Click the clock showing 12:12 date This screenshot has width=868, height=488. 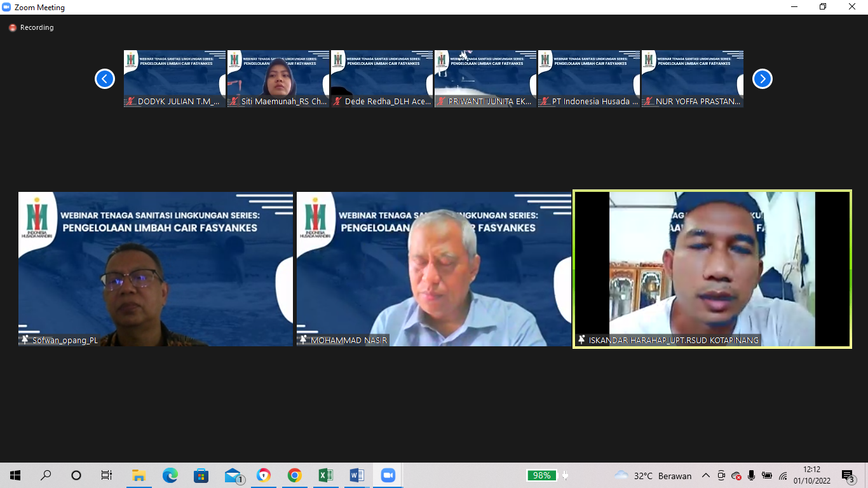811,475
